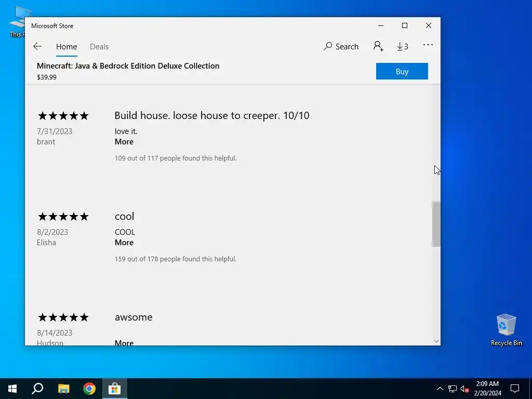Minimize the Microsoft Store window

381,25
